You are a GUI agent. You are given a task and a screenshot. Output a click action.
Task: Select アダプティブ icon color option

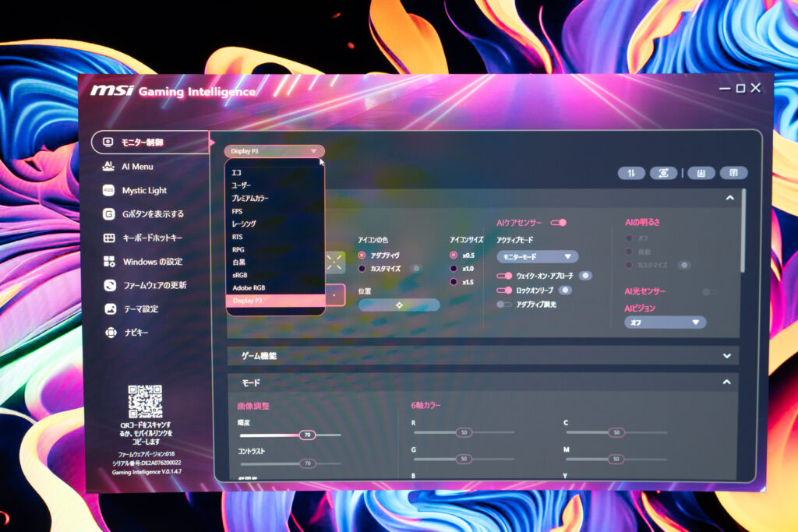point(362,255)
